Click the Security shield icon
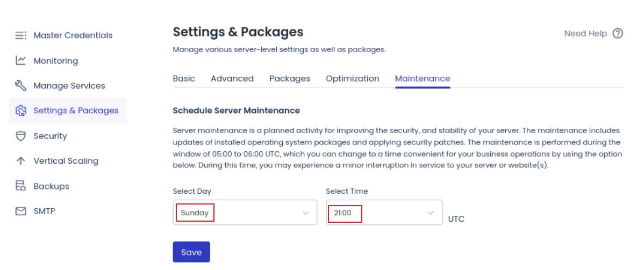 tap(21, 136)
